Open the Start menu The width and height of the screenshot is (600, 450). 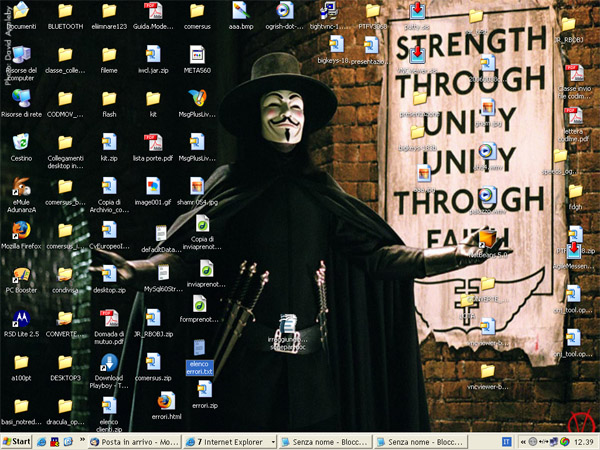pyautogui.click(x=16, y=442)
